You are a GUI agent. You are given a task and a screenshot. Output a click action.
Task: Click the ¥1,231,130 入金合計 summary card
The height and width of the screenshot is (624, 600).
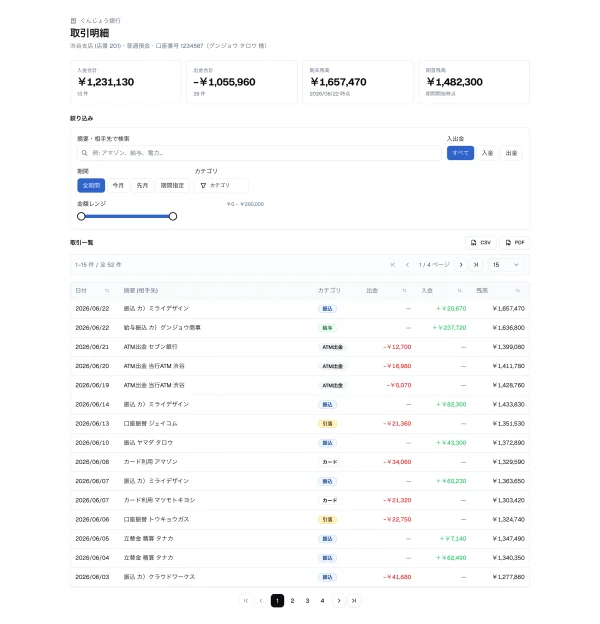(125, 82)
